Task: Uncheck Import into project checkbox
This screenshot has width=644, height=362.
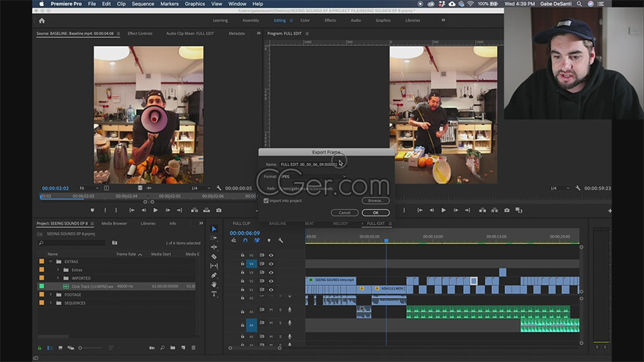Action: click(x=266, y=200)
